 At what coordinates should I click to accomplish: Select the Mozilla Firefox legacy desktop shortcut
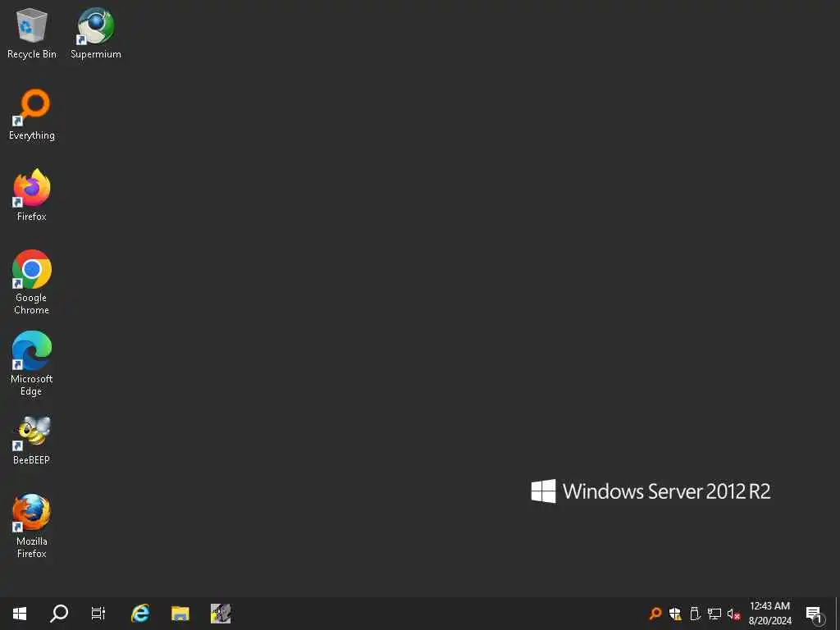coord(32,526)
